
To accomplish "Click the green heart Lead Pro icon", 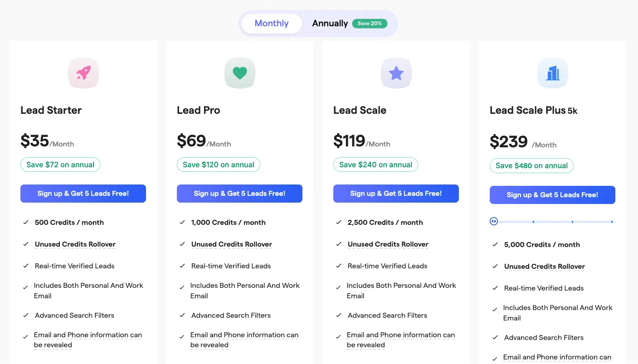I will point(240,73).
